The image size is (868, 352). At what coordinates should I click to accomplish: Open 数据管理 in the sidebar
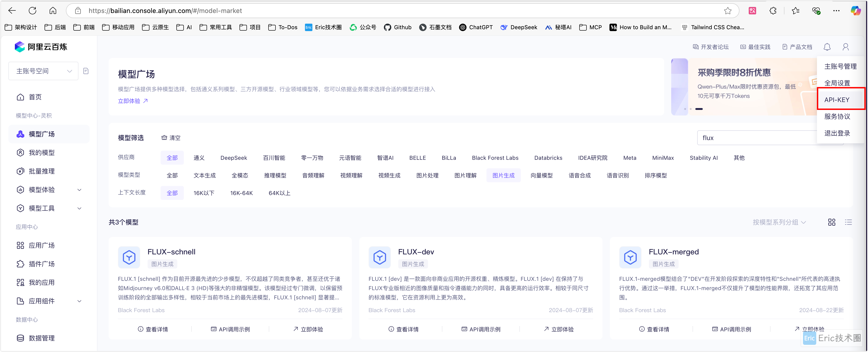49,338
